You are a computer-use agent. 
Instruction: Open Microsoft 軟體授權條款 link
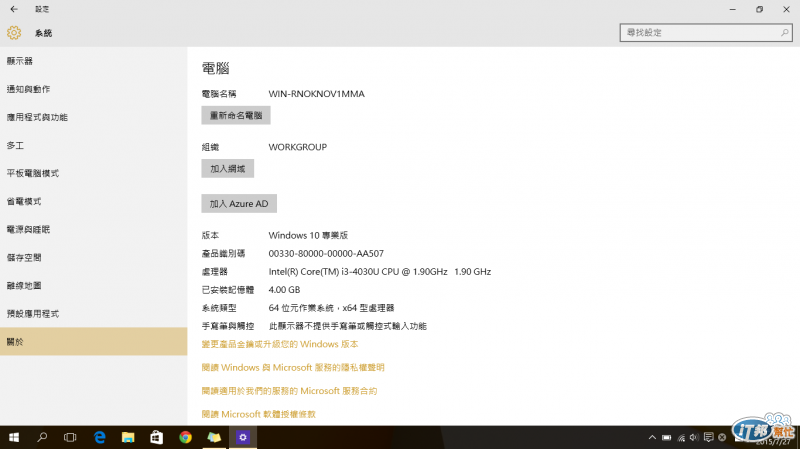click(259, 414)
